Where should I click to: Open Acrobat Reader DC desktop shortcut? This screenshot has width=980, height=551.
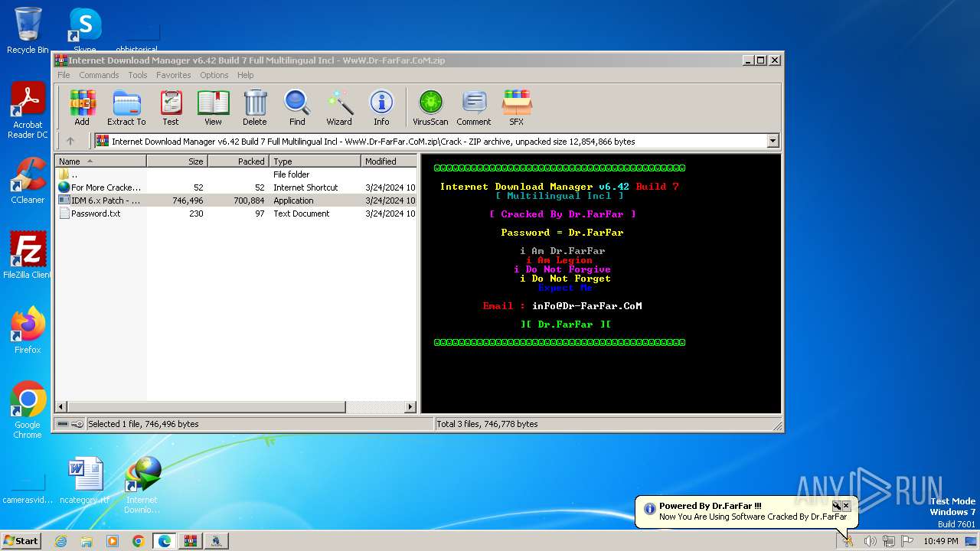[x=28, y=111]
